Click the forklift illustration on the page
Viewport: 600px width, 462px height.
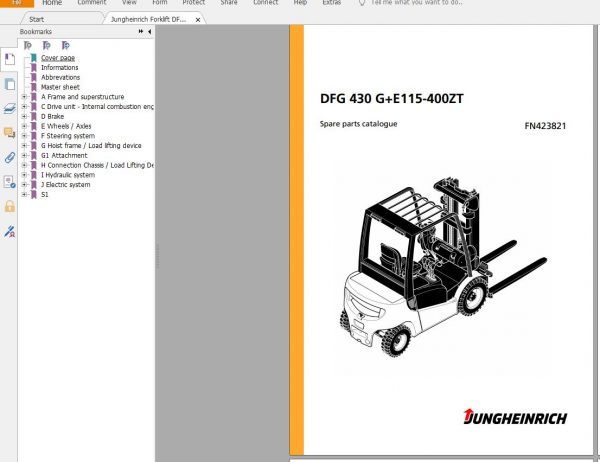(444, 267)
